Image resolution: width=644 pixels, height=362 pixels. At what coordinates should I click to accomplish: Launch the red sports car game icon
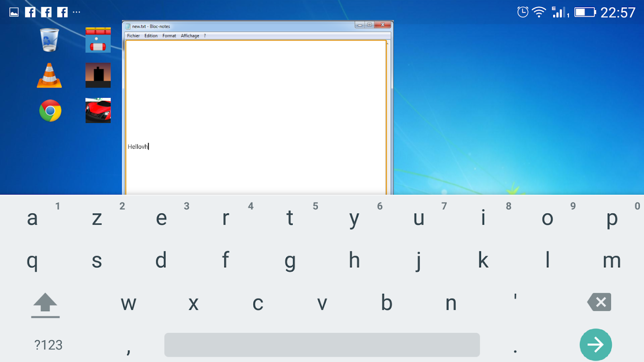(x=98, y=110)
